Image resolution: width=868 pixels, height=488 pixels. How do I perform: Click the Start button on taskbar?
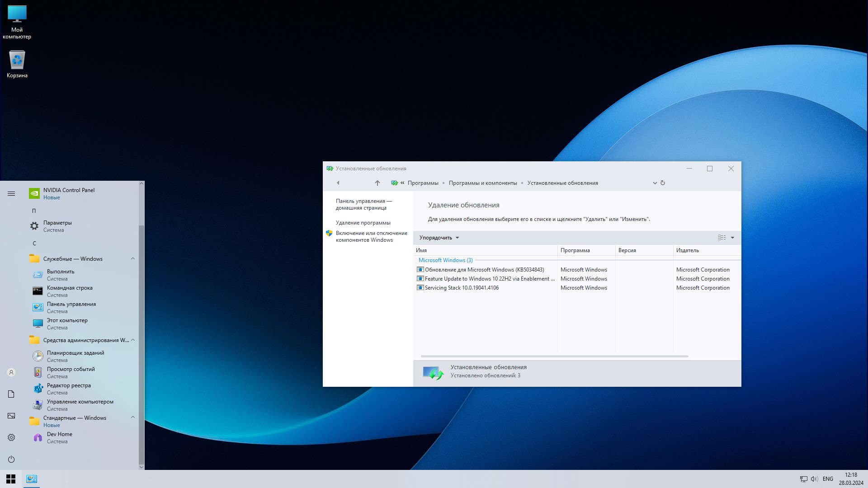click(11, 479)
